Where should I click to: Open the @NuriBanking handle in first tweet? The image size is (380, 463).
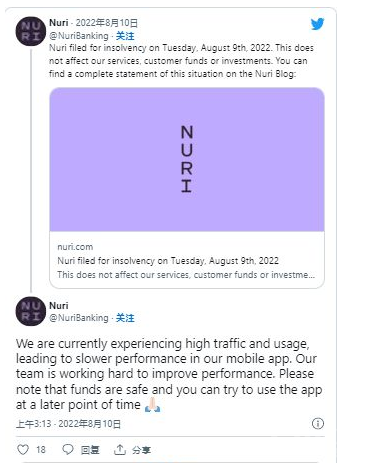click(x=79, y=36)
